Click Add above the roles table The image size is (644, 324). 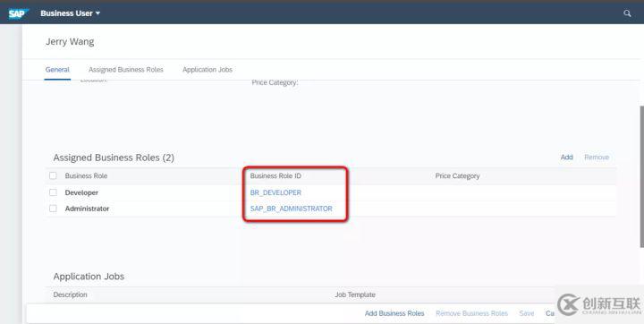click(x=567, y=157)
